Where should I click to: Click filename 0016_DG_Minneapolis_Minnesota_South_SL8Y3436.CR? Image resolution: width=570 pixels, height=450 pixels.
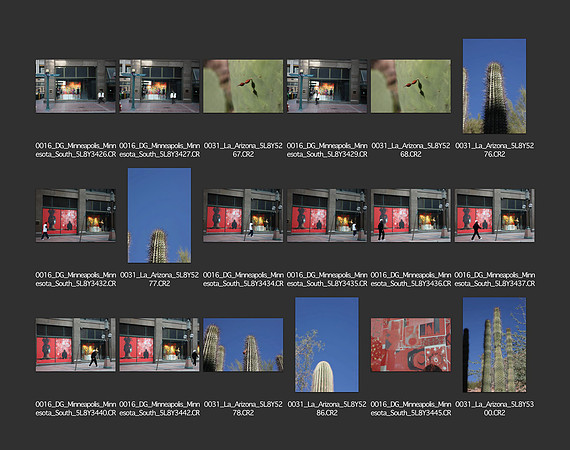411,279
